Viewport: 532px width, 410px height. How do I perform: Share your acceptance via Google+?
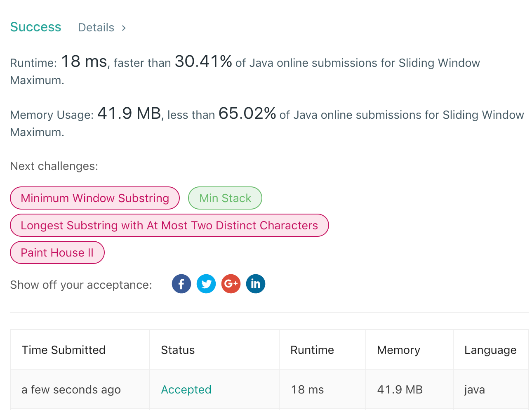click(231, 284)
